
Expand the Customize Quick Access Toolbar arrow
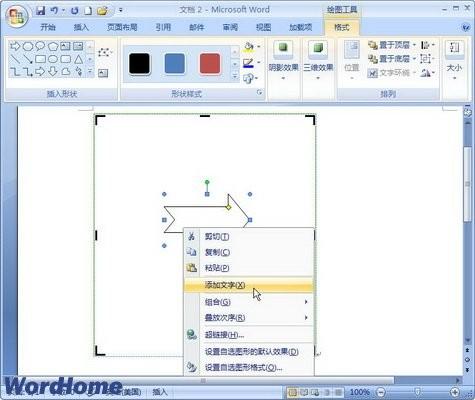point(121,11)
